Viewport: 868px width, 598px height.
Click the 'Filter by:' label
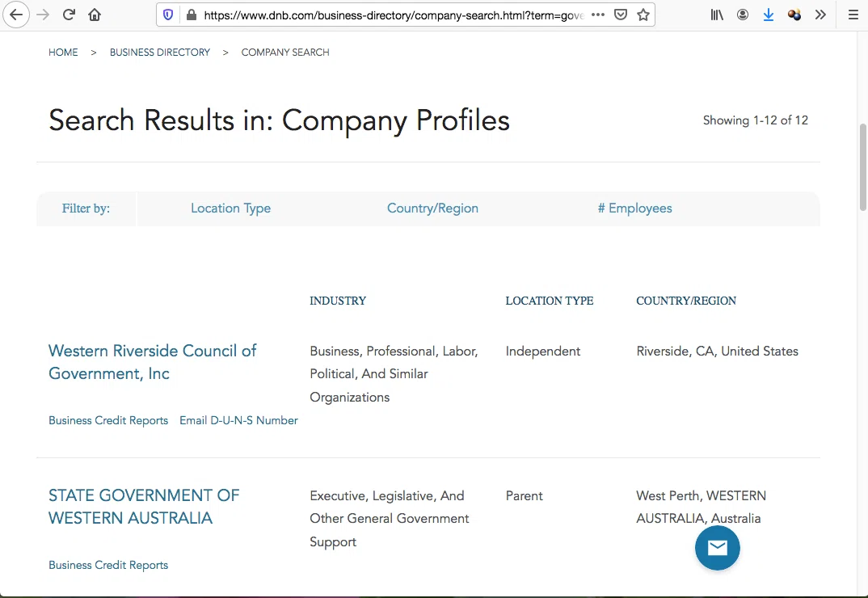click(x=86, y=208)
